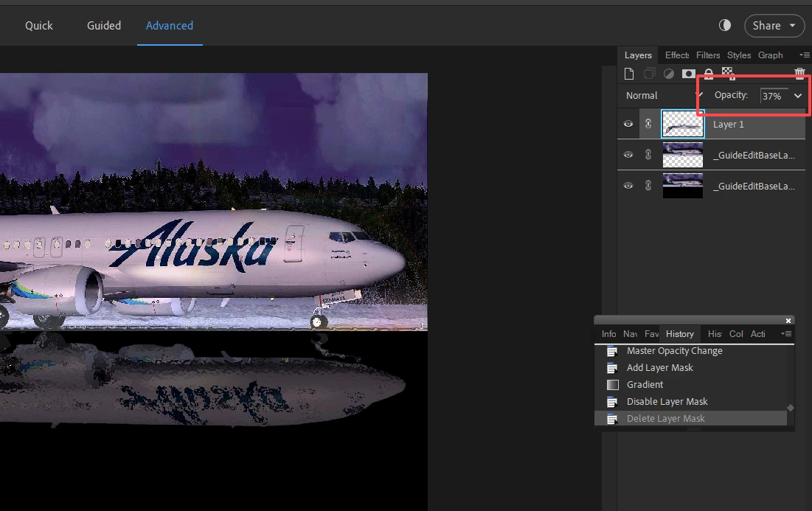Close the floating History panel
812x511 pixels.
pyautogui.click(x=788, y=321)
